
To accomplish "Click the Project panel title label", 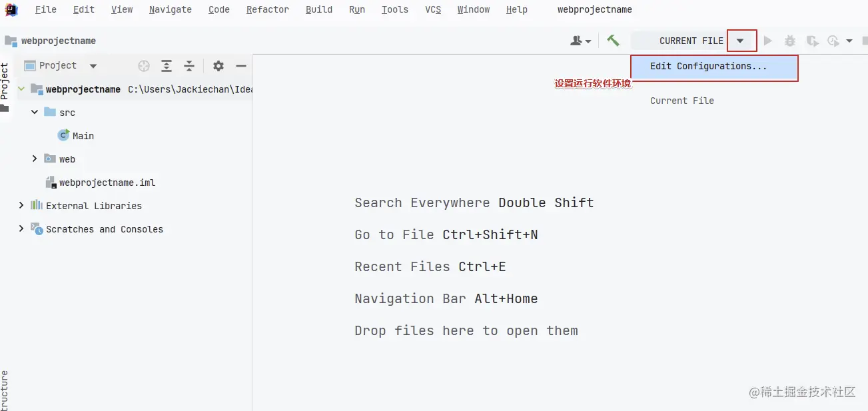I will 58,65.
